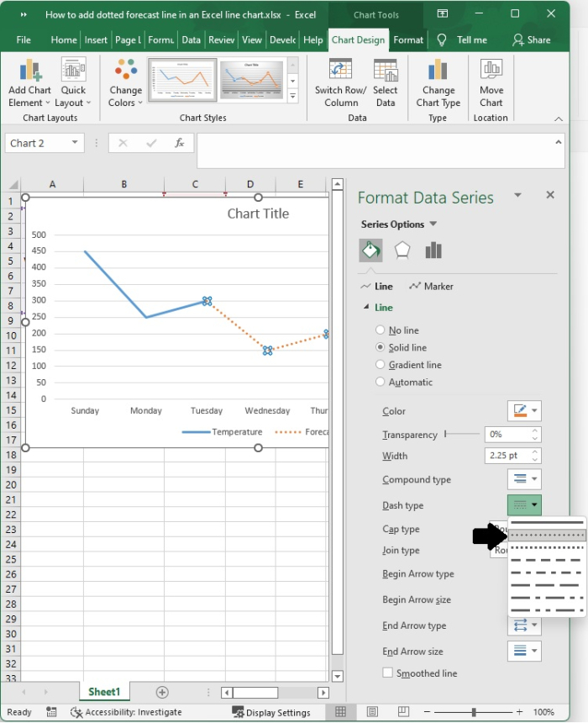588x723 pixels.
Task: Click Accessibility: Investigate in status bar
Action: [126, 712]
